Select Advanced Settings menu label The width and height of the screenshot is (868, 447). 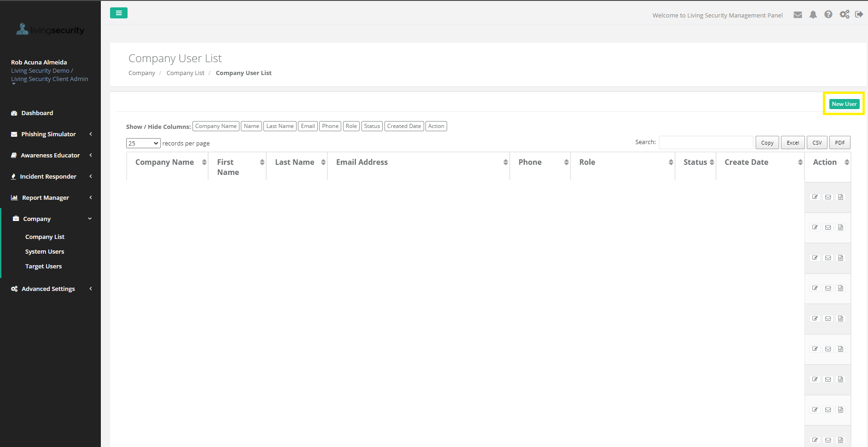pos(48,289)
